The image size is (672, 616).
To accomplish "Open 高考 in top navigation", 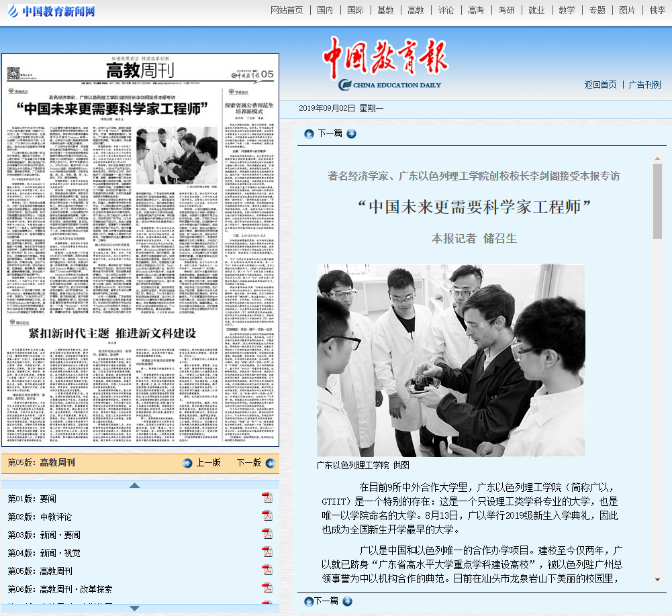I will 476,10.
